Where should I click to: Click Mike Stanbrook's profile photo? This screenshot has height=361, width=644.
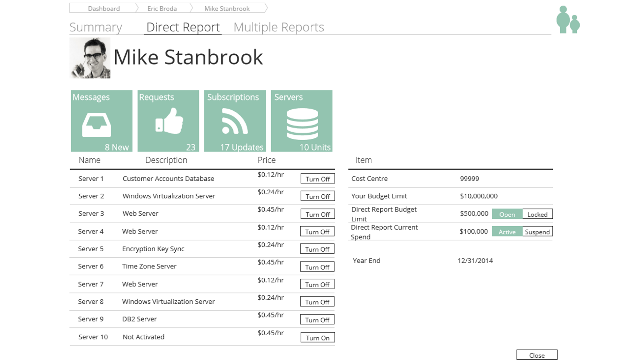coord(90,58)
